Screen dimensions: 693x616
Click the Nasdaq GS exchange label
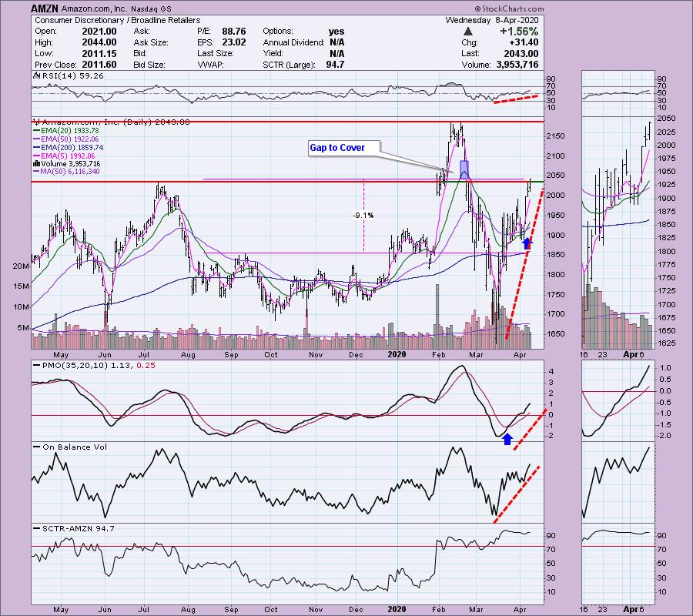tap(151, 8)
